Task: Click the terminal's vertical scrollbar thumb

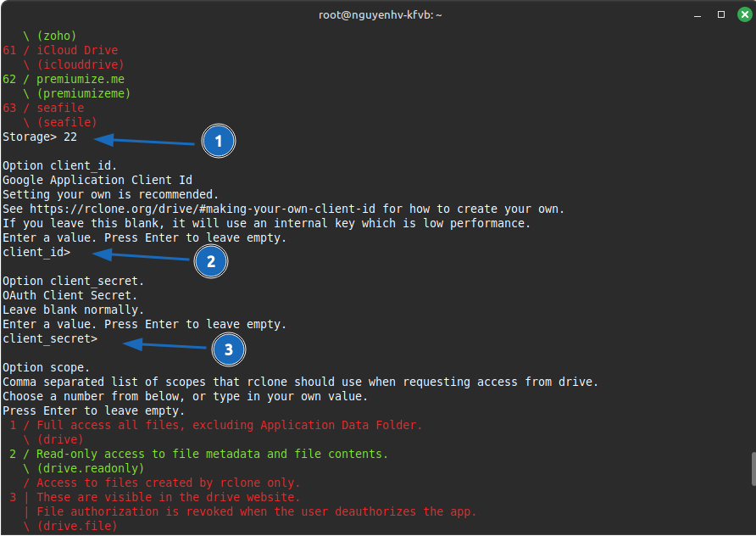Action: pos(751,469)
